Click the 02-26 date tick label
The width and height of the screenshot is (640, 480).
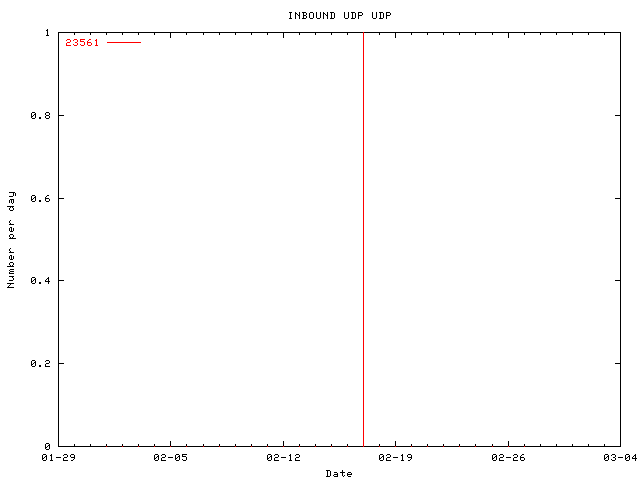pos(508,458)
